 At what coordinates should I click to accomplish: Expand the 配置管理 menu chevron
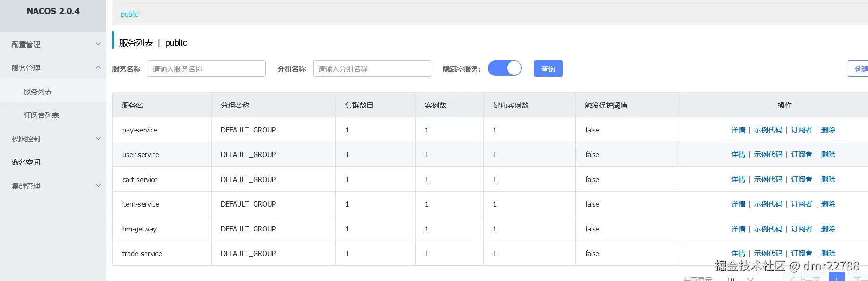pyautogui.click(x=98, y=44)
